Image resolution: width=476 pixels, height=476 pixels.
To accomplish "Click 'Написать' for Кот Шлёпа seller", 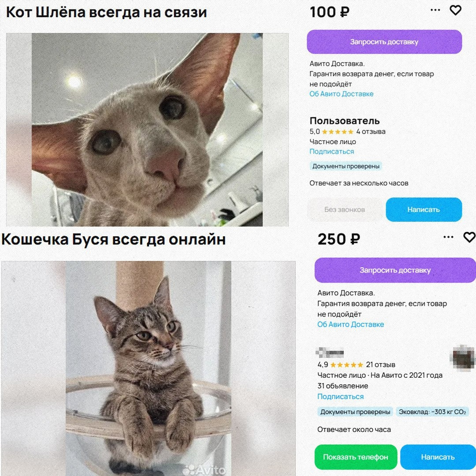I will 424,209.
